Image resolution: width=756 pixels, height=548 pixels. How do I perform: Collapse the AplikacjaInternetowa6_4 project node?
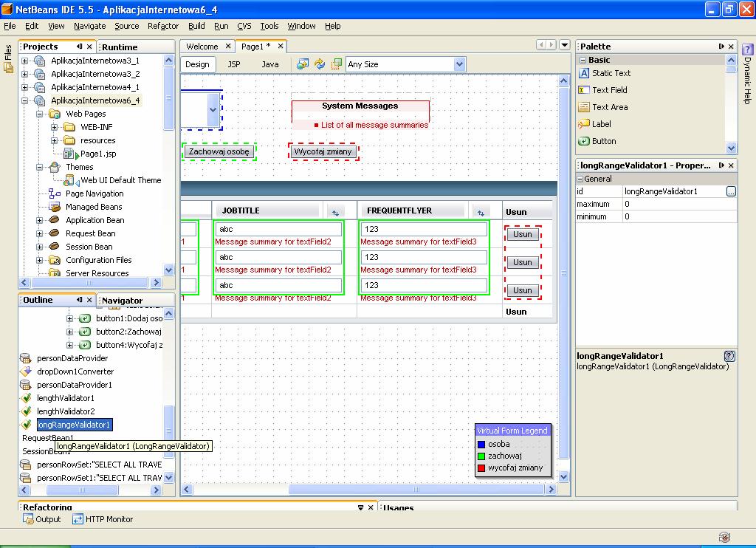click(x=24, y=101)
